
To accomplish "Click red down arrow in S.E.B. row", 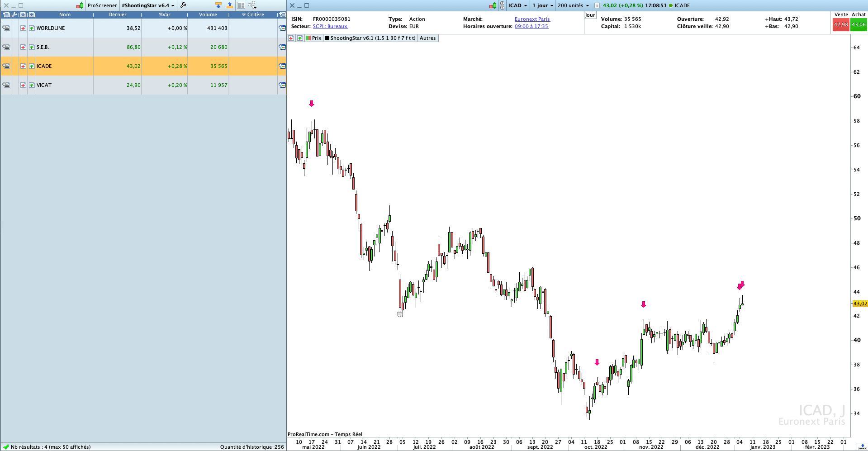I will click(x=23, y=47).
